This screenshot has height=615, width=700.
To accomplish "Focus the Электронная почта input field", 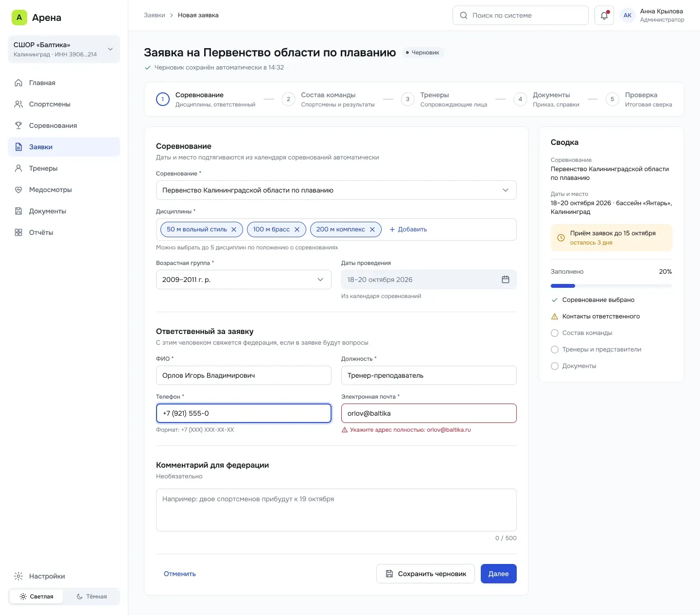I will [429, 413].
